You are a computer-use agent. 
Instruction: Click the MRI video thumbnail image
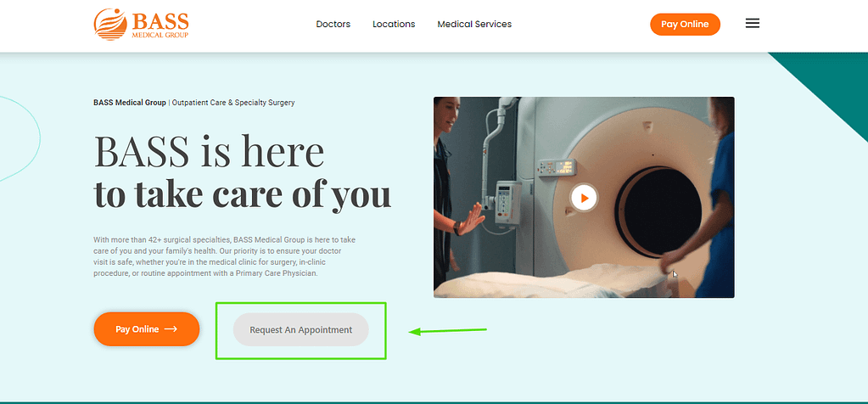click(584, 198)
